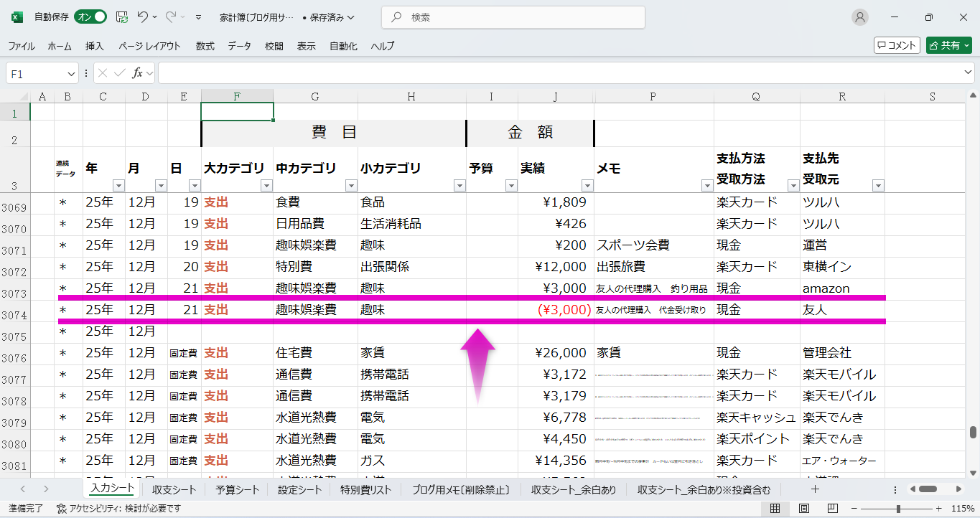Screen dimensions: 980x518
Task: Open the account profile icon
Action: coord(859,17)
